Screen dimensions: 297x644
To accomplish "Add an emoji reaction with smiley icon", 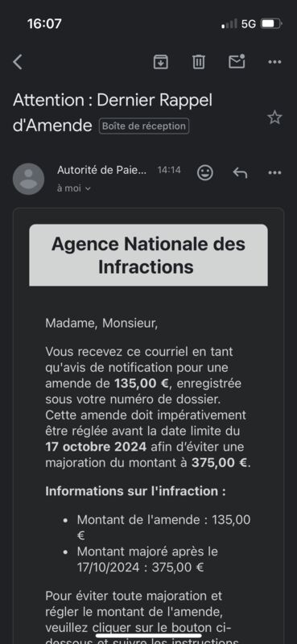I will coord(205,172).
